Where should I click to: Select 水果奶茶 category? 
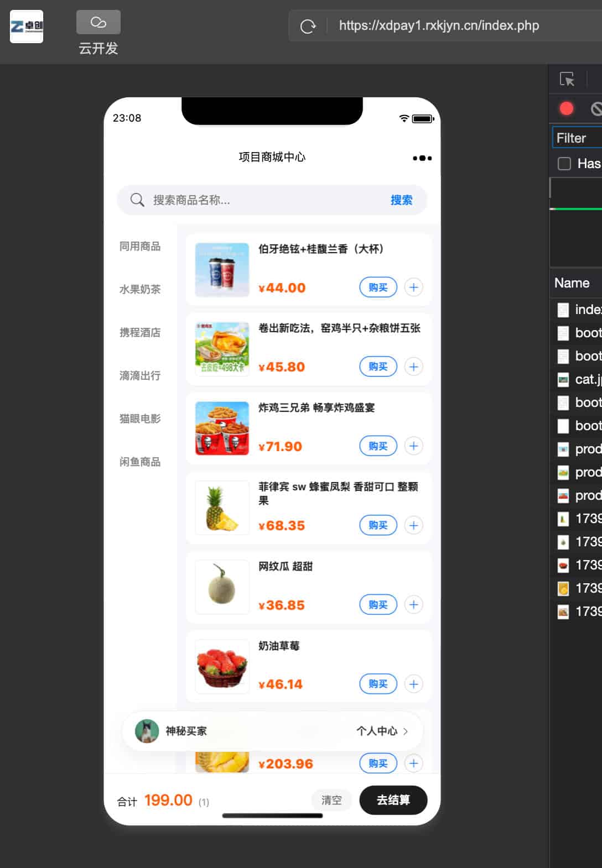pos(140,289)
